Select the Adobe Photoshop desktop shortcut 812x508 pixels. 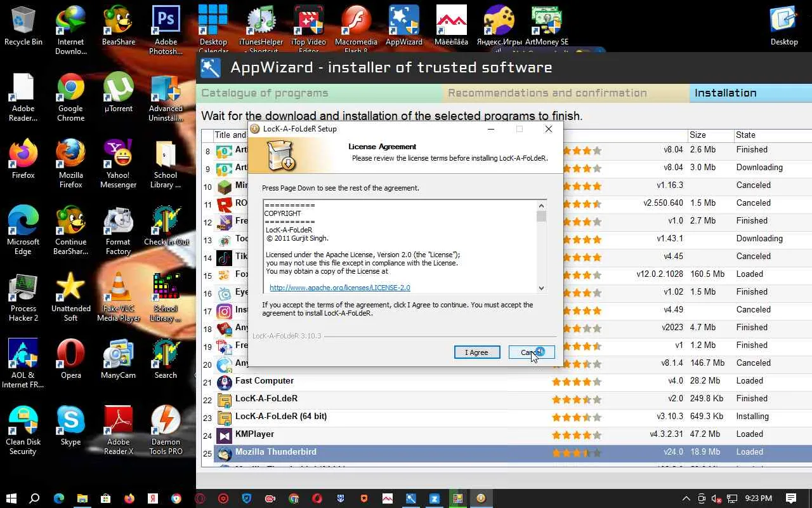(166, 30)
